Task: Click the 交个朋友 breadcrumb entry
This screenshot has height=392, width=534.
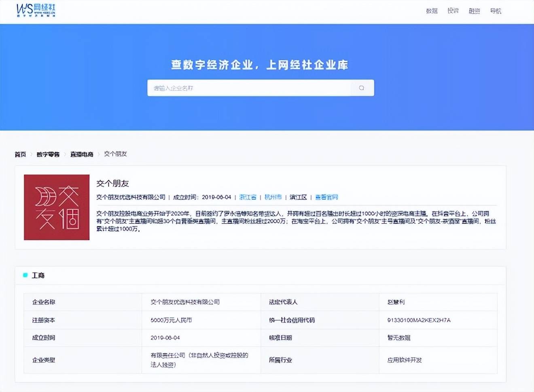Action: coord(115,154)
